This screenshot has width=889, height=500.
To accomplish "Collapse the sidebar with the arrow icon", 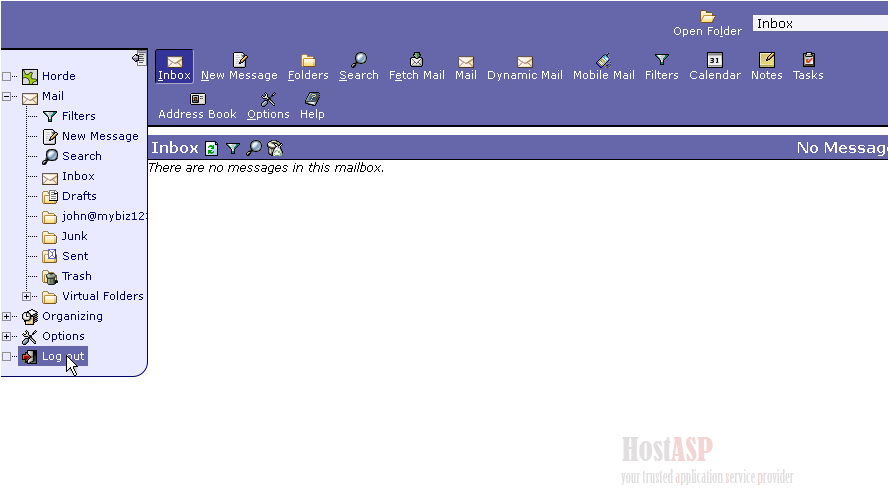I will click(x=138, y=59).
